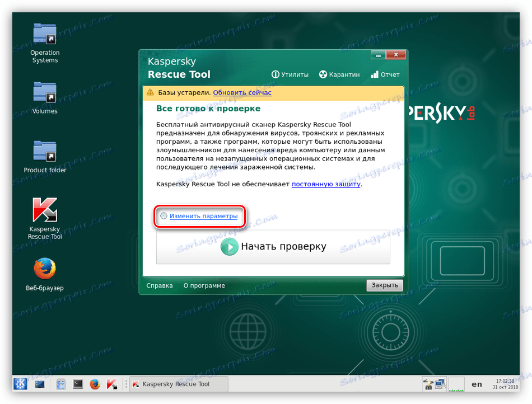Open the network connections tray icon
This screenshot has width=532, height=404.
[x=440, y=384]
